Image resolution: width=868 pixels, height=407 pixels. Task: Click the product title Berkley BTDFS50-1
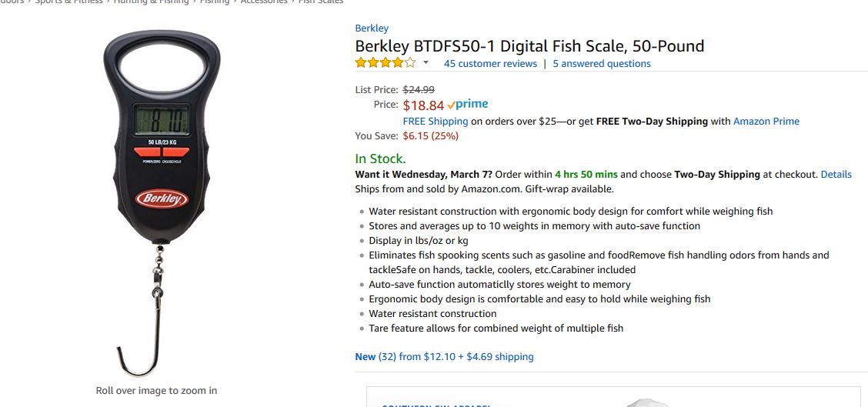529,46
